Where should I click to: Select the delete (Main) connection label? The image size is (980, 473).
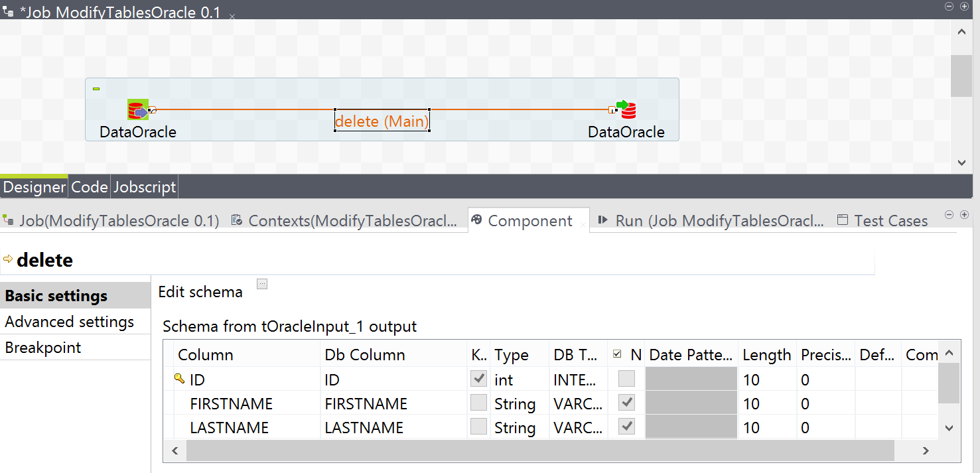[x=382, y=121]
